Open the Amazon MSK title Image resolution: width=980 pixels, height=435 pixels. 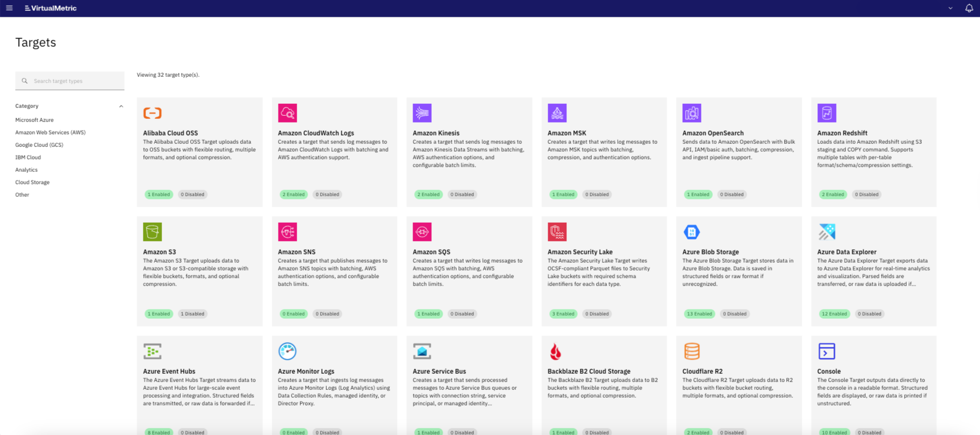click(x=567, y=133)
